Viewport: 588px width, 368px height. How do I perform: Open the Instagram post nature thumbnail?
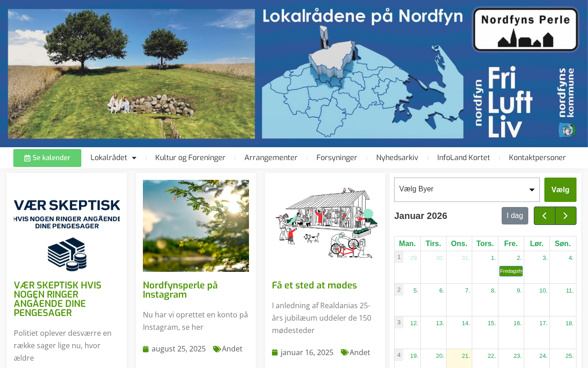(x=196, y=226)
